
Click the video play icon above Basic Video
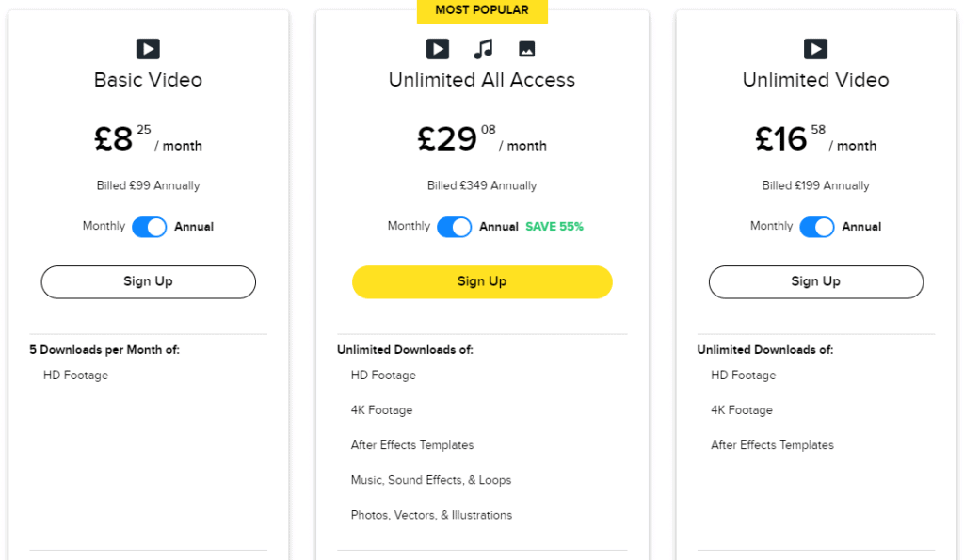148,49
